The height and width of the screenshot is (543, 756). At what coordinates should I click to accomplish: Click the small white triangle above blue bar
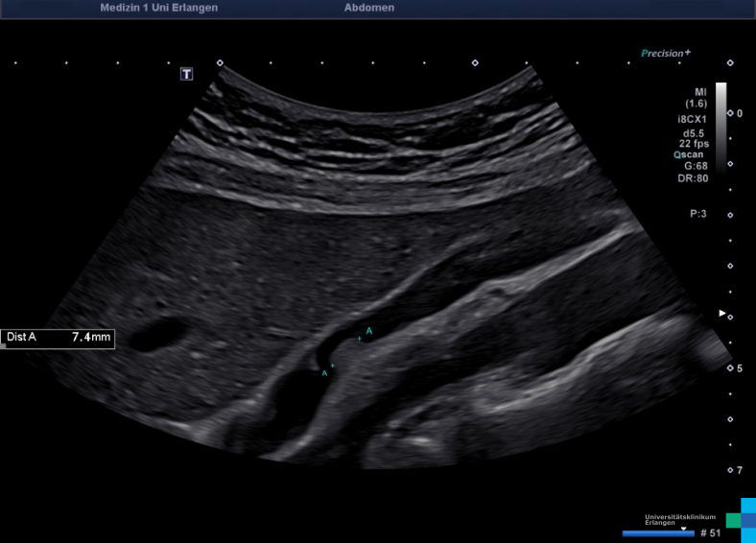pos(683,529)
